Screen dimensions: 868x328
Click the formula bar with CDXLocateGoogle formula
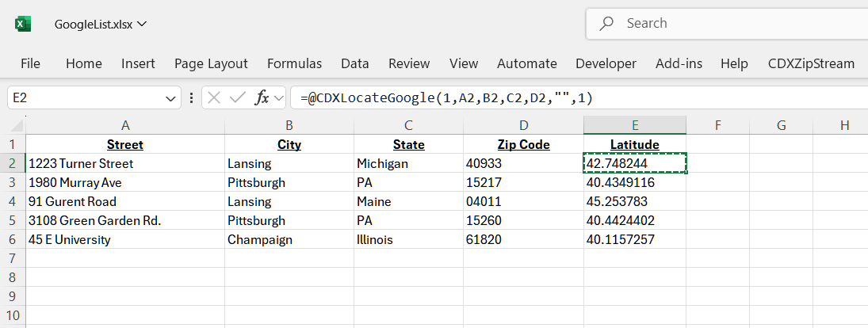click(579, 98)
